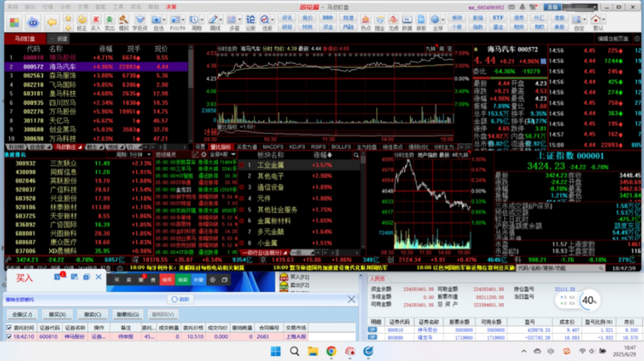Open Windows taskbar search
644x361 pixels.
pyautogui.click(x=294, y=351)
